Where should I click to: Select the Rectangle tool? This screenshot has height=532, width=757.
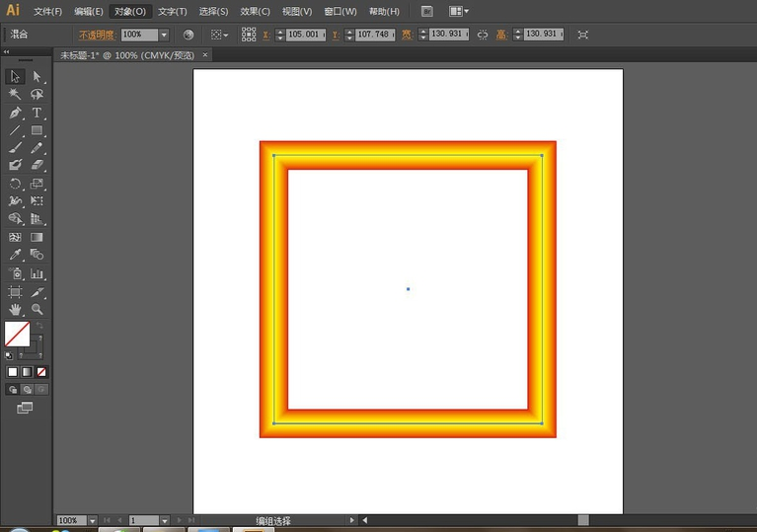[x=37, y=130]
